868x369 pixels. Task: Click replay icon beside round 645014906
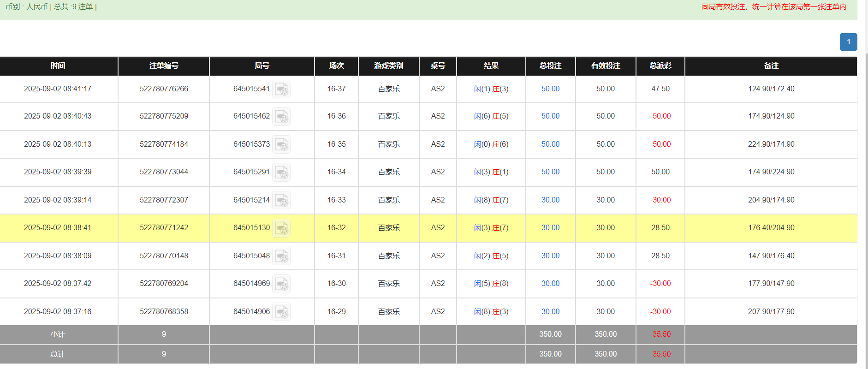281,312
